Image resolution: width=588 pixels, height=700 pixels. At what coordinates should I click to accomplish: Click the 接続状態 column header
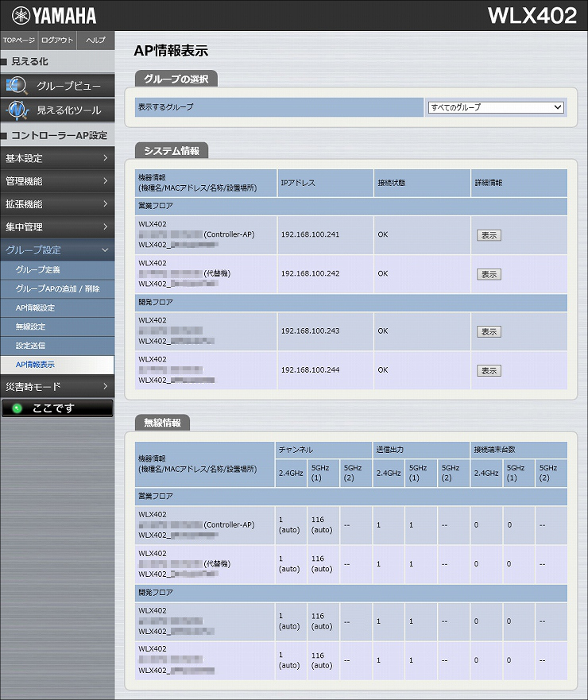click(423, 183)
